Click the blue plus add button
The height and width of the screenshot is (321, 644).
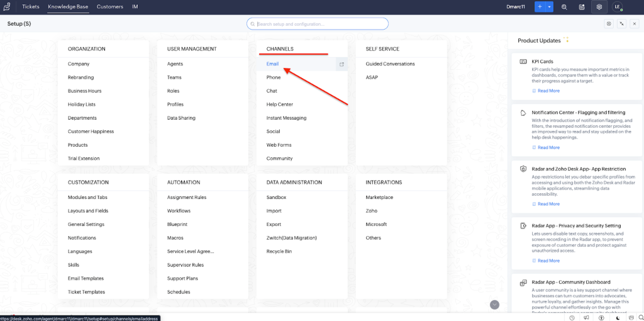pos(540,7)
